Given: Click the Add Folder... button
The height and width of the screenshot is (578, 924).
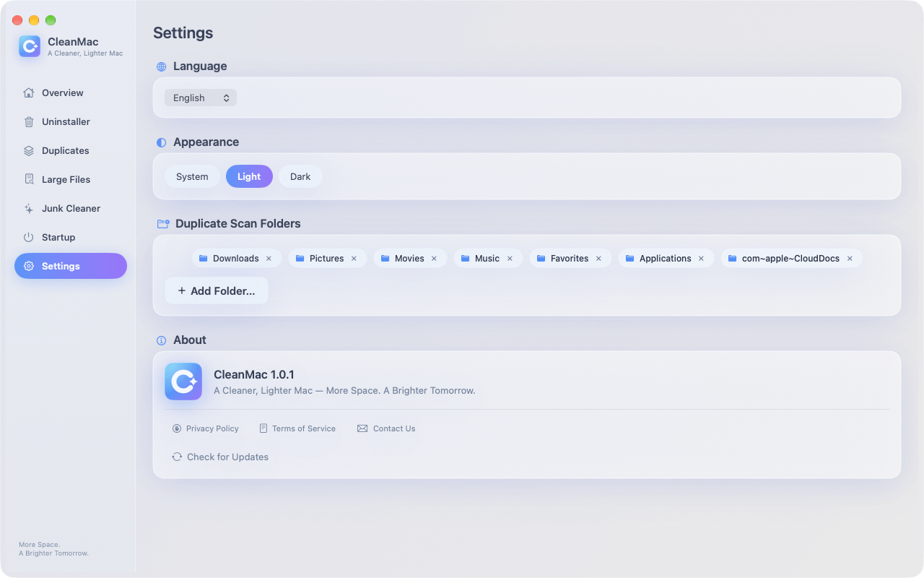Looking at the screenshot, I should 217,290.
